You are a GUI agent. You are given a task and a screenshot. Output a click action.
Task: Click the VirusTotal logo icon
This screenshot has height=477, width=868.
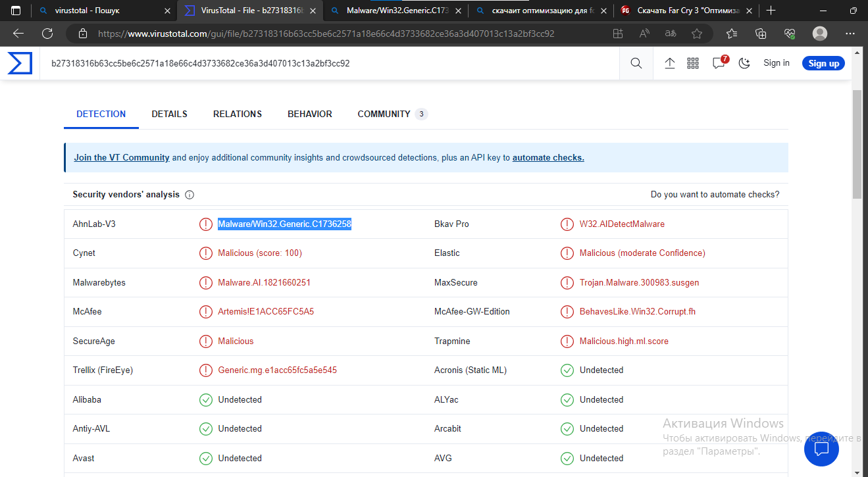click(20, 64)
